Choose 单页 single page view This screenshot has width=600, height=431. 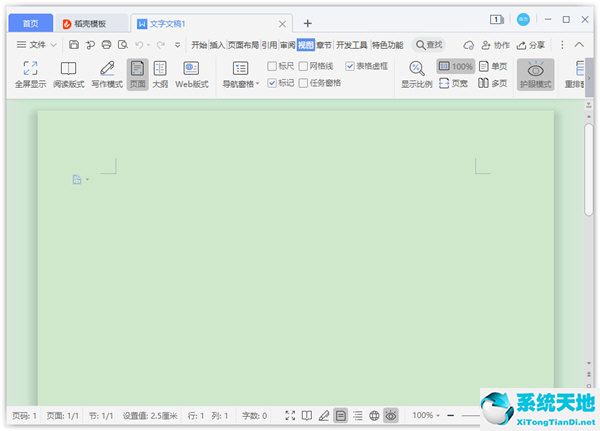point(493,66)
